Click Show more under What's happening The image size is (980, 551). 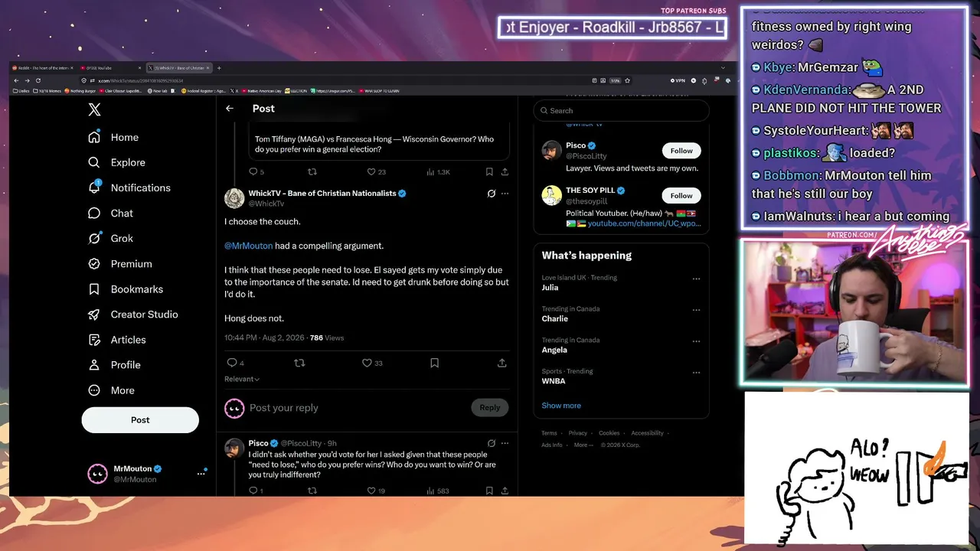pyautogui.click(x=561, y=406)
